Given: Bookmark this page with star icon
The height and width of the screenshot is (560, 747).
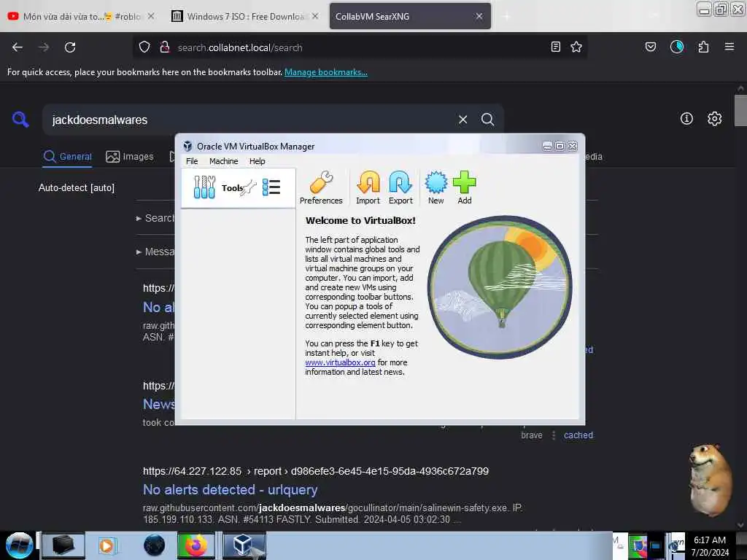Looking at the screenshot, I should 576,47.
